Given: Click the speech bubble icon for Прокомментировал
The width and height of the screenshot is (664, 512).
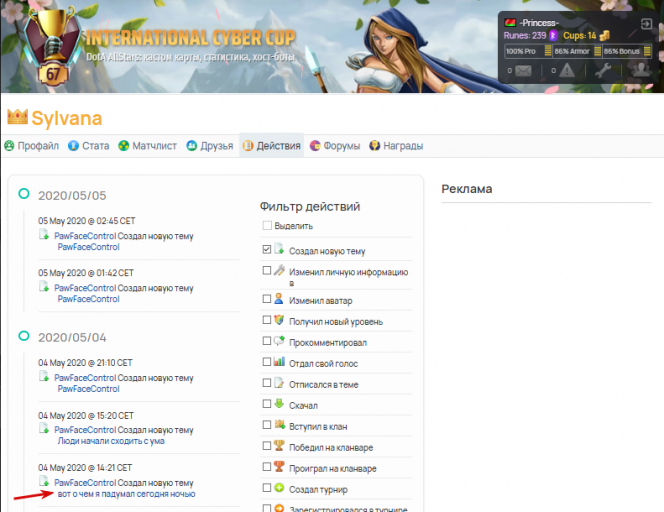Looking at the screenshot, I should tap(279, 340).
